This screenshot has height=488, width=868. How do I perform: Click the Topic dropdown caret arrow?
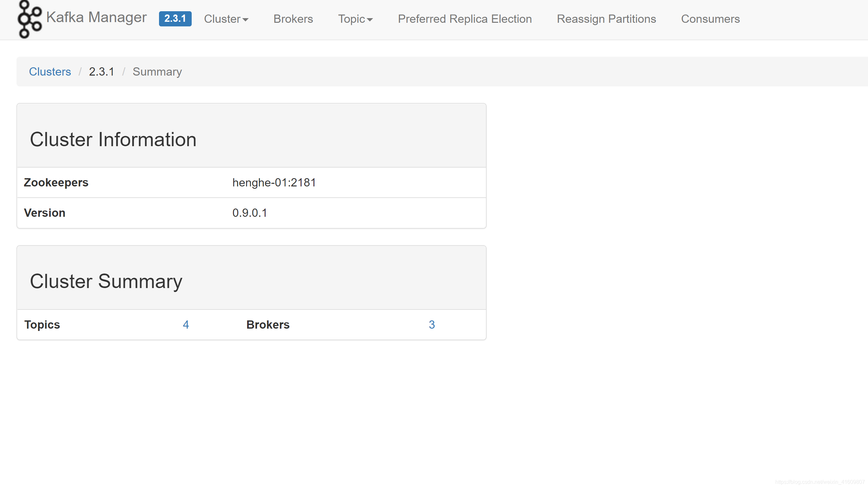370,20
